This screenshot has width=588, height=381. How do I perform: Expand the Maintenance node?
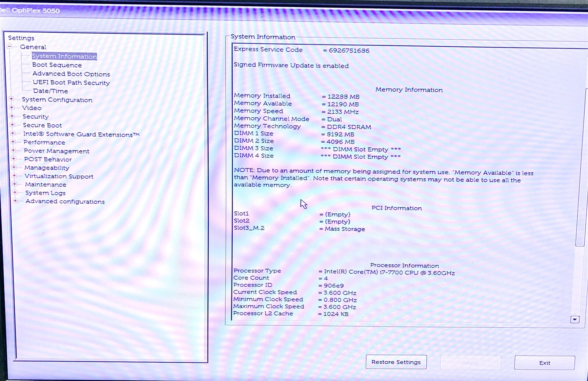[15, 184]
